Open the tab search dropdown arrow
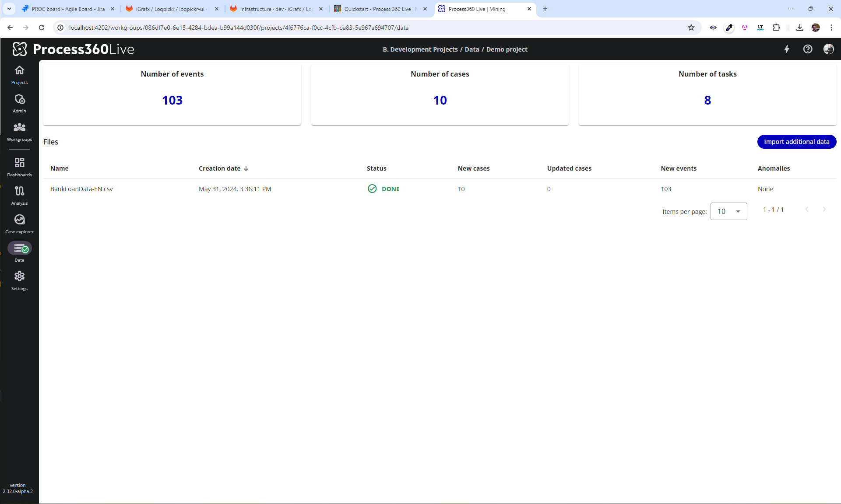 tap(9, 9)
